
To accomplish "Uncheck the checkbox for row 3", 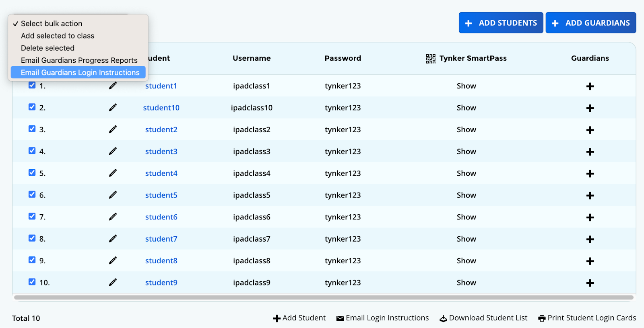I will pyautogui.click(x=32, y=129).
